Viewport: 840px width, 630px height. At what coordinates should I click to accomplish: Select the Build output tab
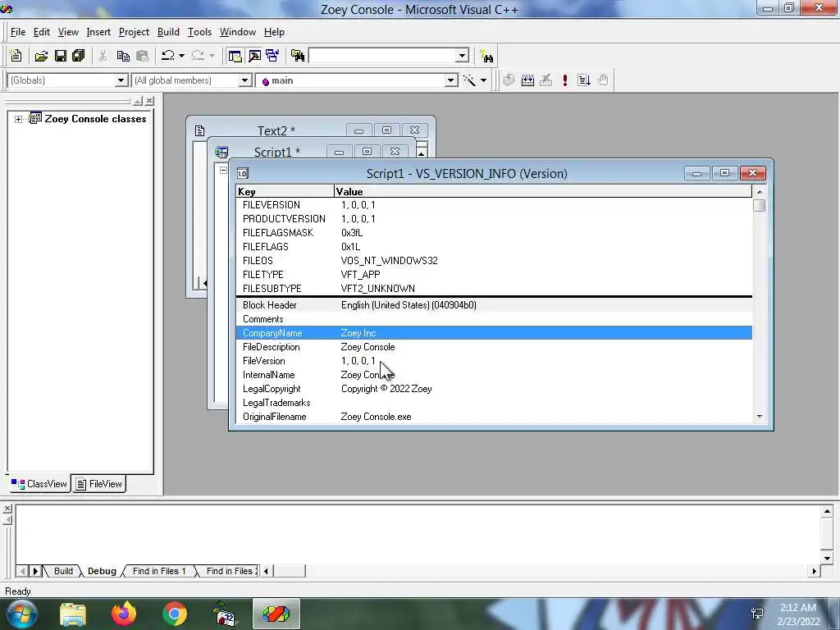point(62,571)
